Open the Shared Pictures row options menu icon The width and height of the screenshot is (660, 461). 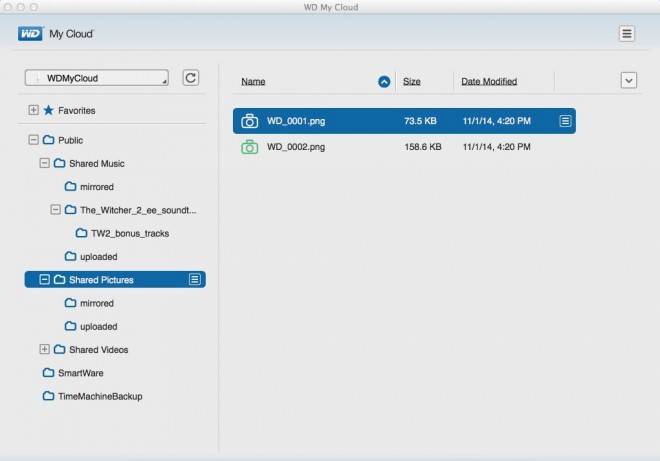[x=194, y=280]
